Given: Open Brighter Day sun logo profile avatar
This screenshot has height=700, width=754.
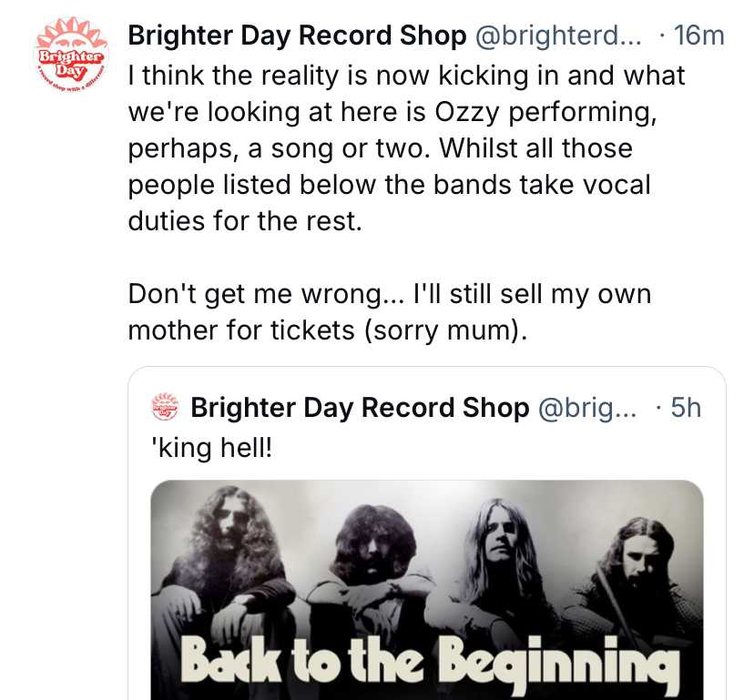Looking at the screenshot, I should pos(72,55).
